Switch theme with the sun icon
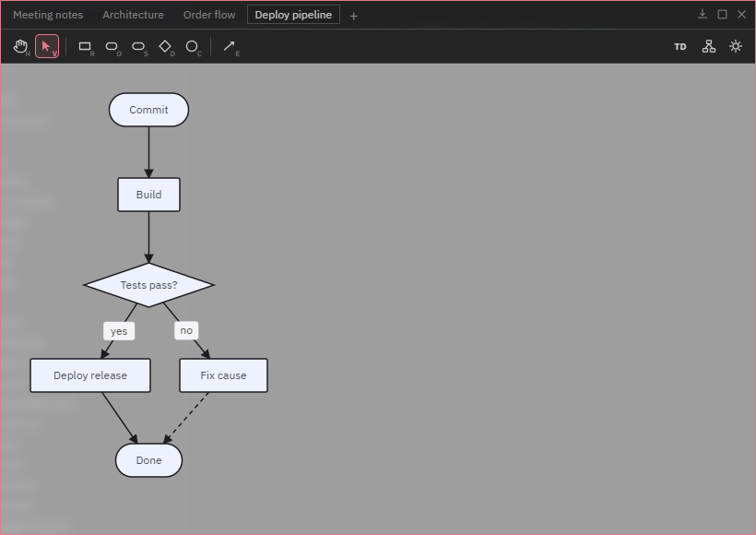The width and height of the screenshot is (756, 535). coord(736,46)
